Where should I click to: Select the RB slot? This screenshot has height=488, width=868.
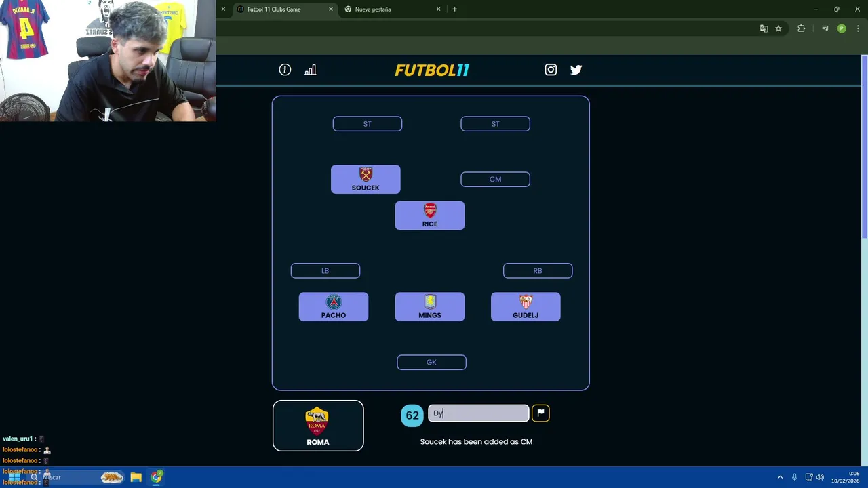(x=537, y=270)
